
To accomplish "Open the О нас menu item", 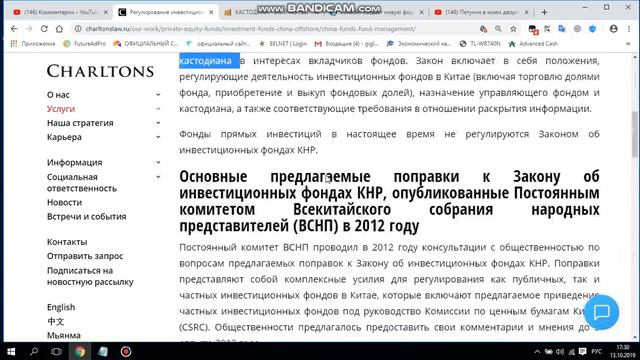I will (58, 95).
